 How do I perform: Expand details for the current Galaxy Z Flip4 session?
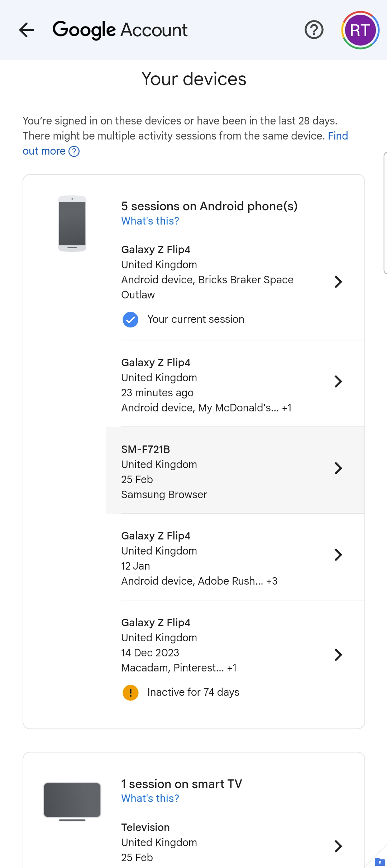[338, 282]
